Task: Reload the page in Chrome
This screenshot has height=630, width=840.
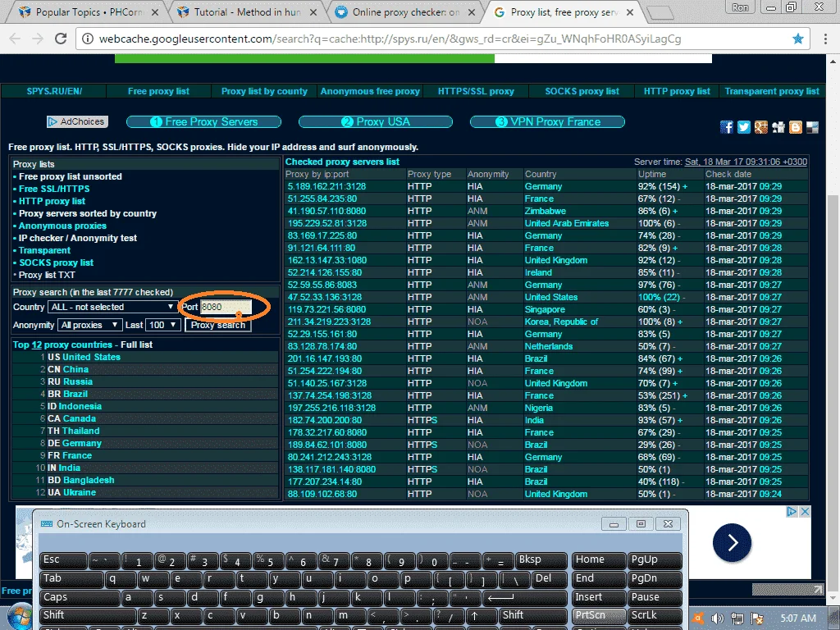Action: coord(61,39)
